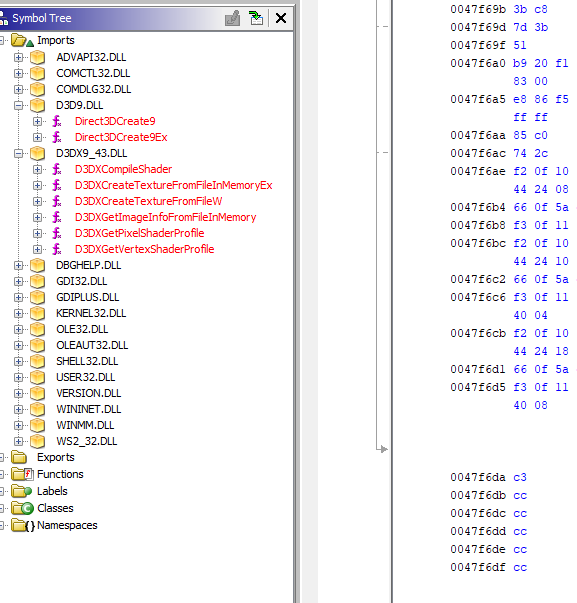This screenshot has height=603, width=577.
Task: Click the Exports folder icon
Action: coord(19,457)
